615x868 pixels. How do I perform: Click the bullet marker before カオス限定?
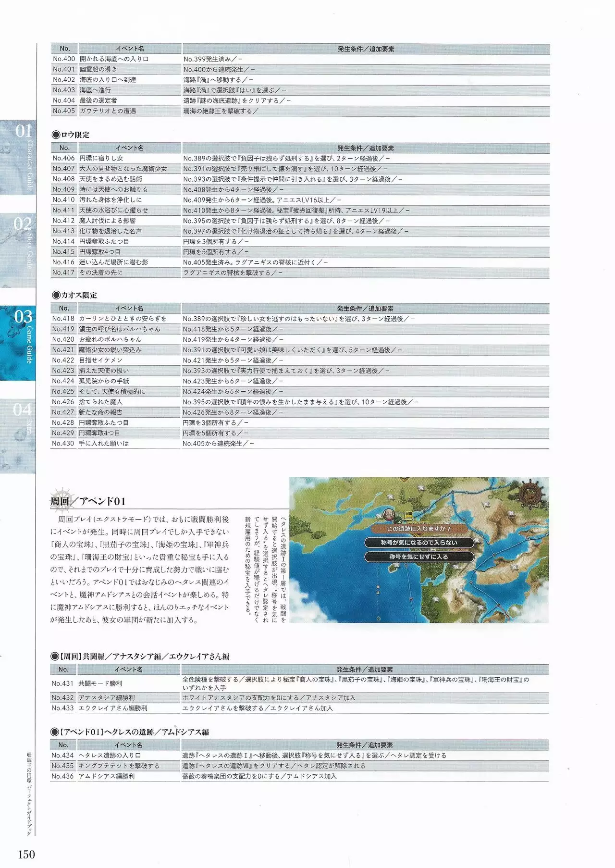tap(56, 295)
